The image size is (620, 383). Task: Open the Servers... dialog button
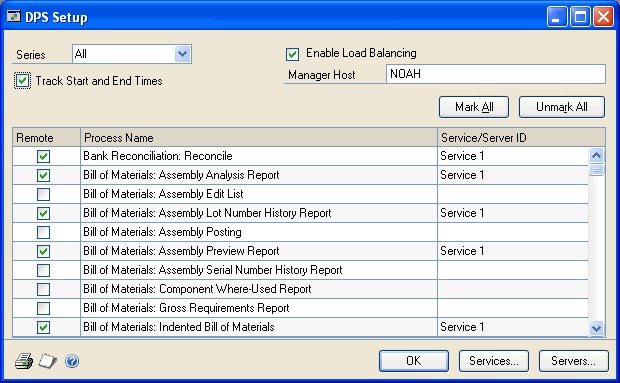click(x=573, y=360)
